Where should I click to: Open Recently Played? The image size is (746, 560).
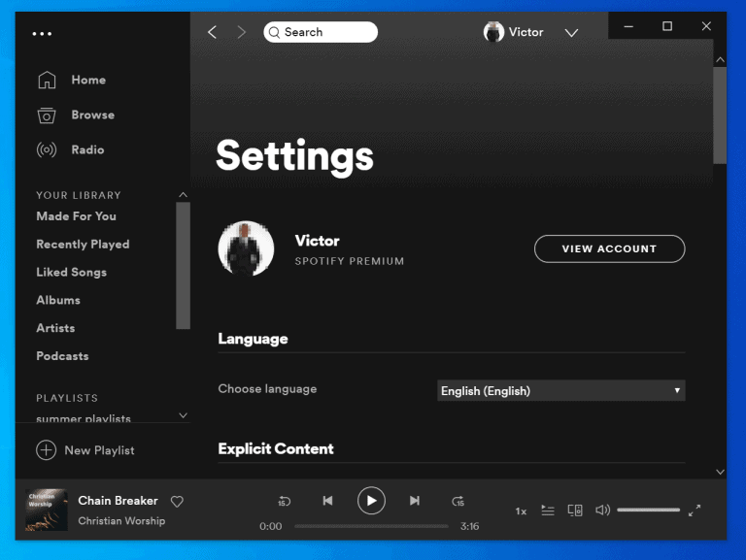point(83,245)
